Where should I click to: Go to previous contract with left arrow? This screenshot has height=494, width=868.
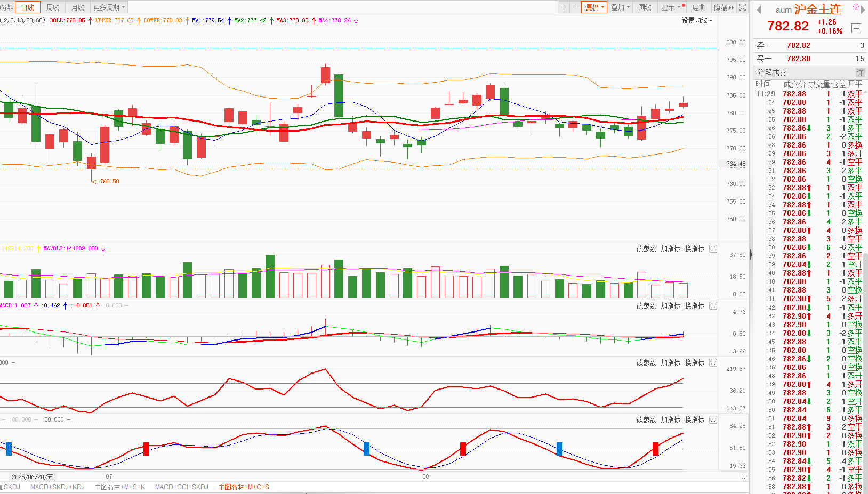[759, 10]
